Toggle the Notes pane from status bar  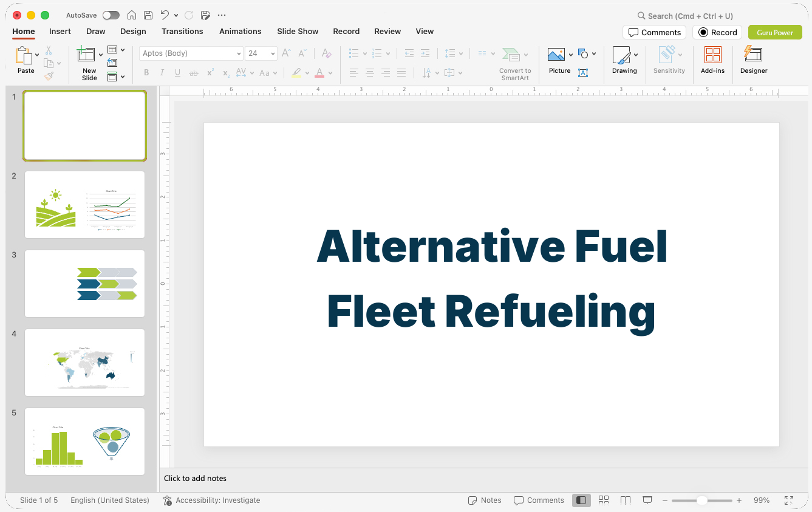pos(485,500)
